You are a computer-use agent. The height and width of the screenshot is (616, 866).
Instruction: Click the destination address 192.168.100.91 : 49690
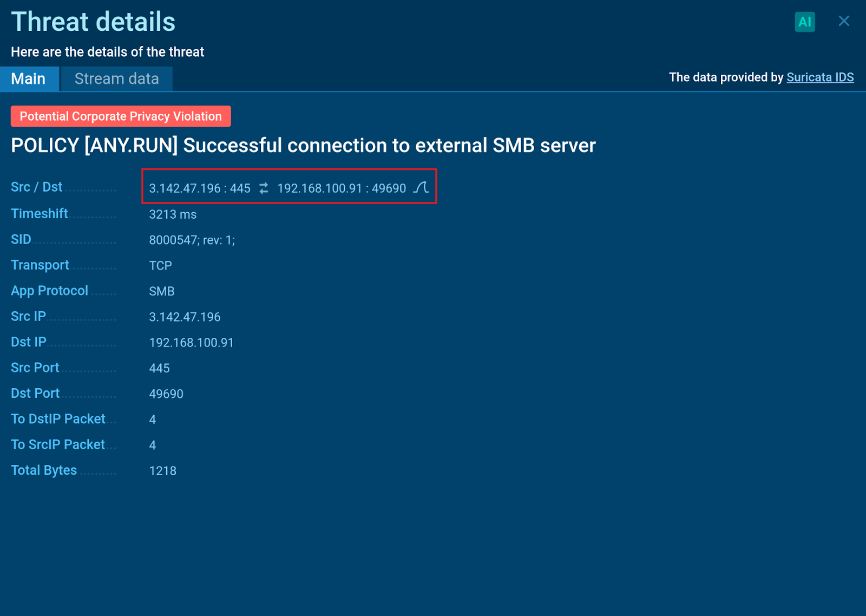click(x=341, y=188)
